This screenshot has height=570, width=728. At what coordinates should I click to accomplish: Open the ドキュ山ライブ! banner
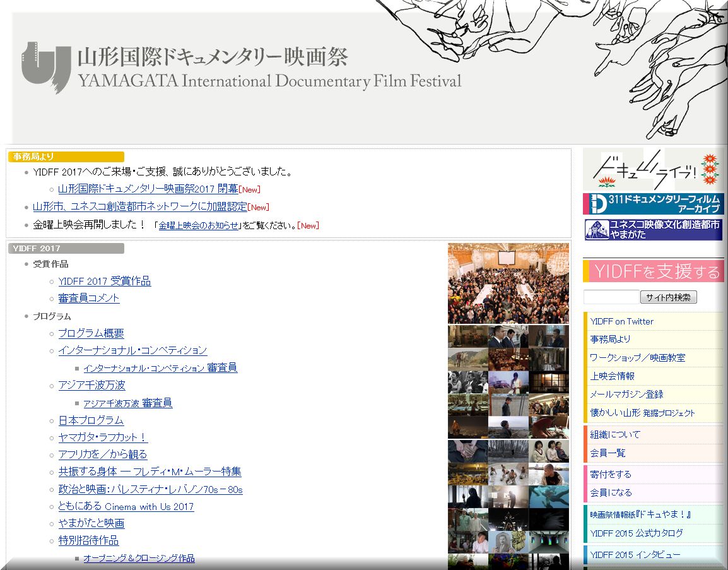(x=653, y=170)
